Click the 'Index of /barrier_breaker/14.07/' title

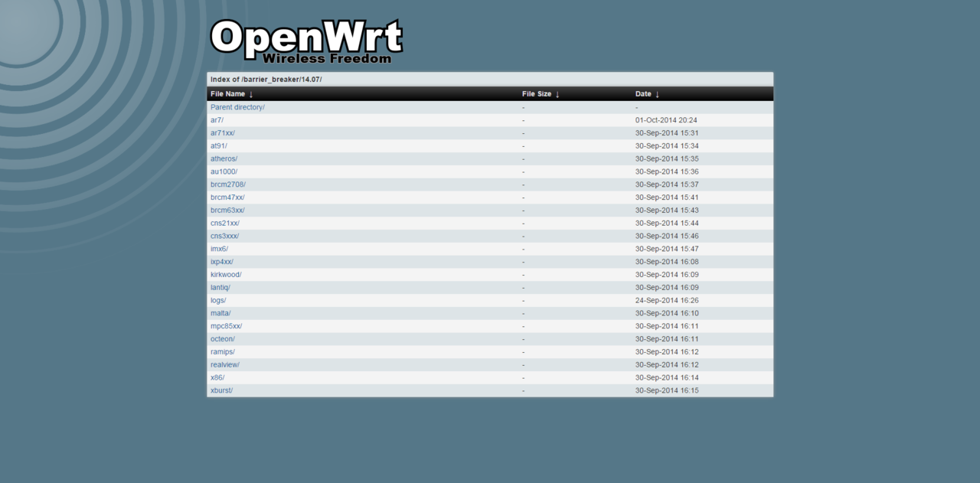pyautogui.click(x=266, y=80)
